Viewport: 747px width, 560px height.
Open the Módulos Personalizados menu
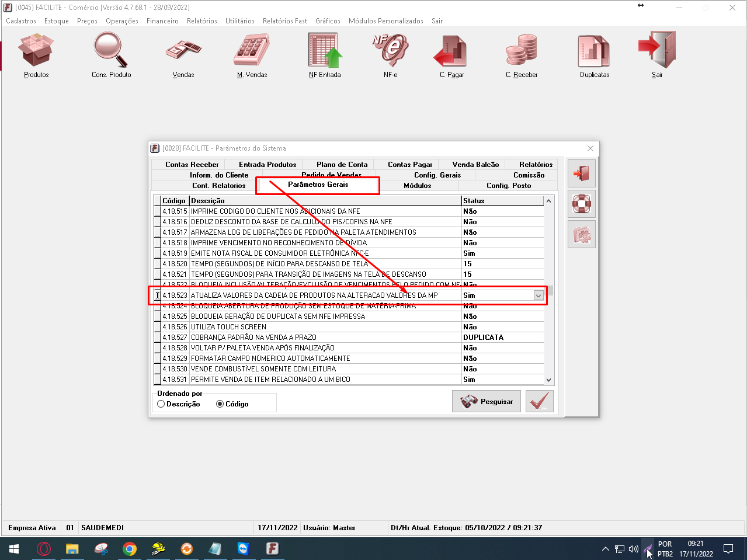coord(386,21)
